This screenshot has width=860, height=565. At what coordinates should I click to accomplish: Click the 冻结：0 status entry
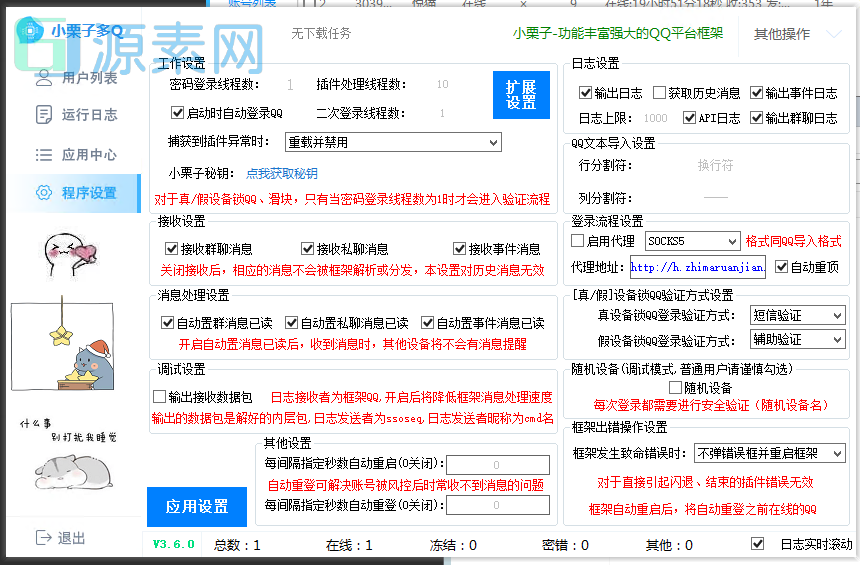coord(453,545)
